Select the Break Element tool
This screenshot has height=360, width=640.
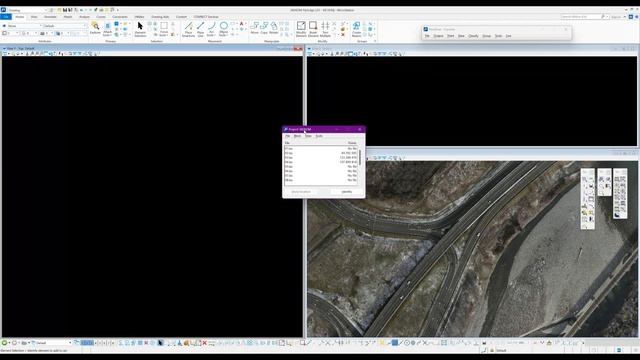click(x=313, y=29)
